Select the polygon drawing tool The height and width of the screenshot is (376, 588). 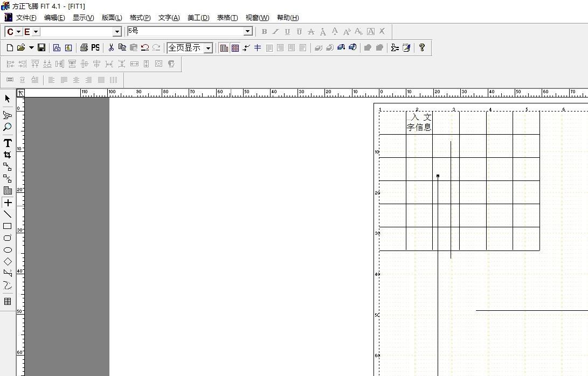point(8,273)
